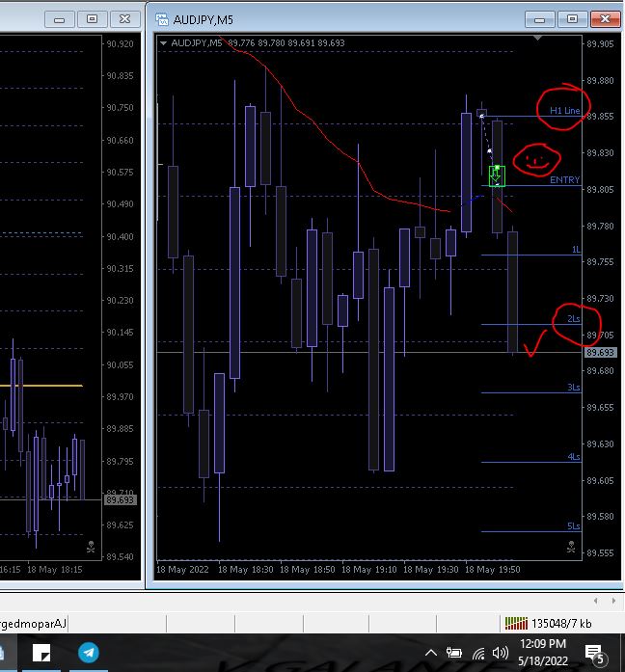The image size is (625, 672).
Task: Click the volume speaker tray icon
Action: pos(501,653)
